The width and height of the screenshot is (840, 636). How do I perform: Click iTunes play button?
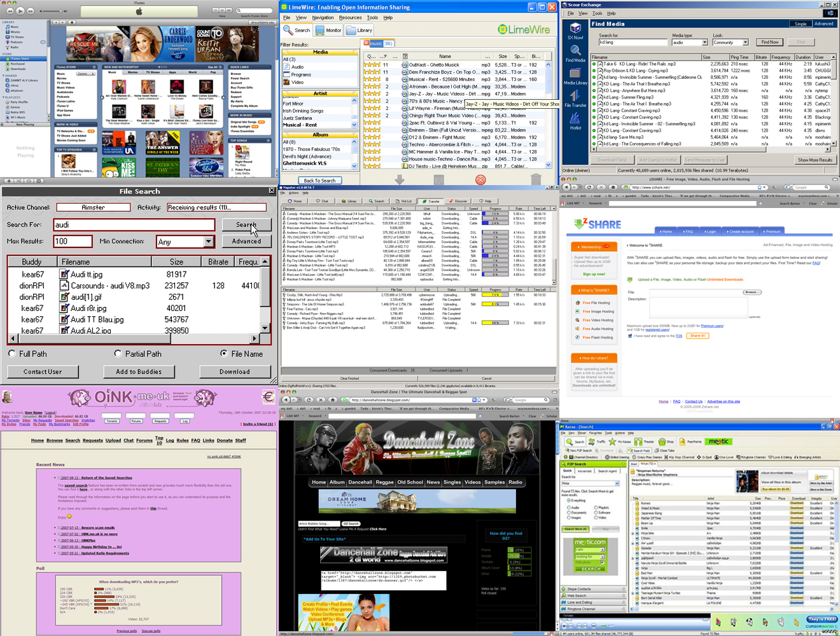20,11
